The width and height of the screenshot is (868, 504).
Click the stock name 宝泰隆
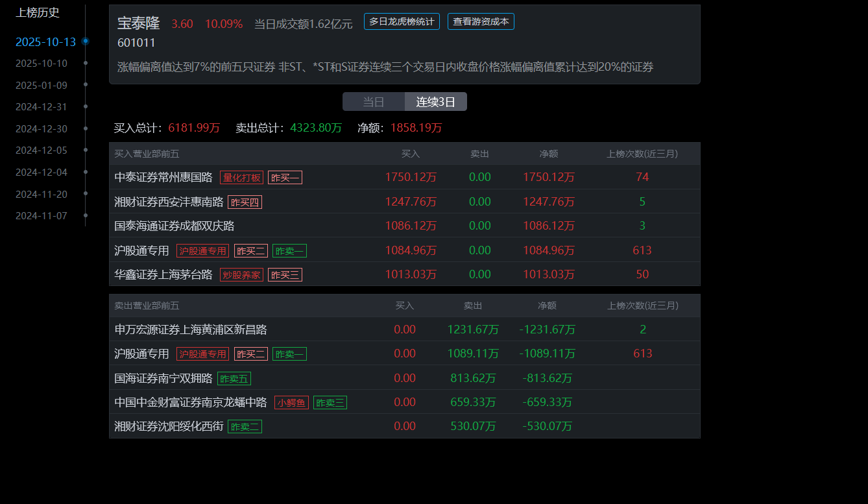138,23
